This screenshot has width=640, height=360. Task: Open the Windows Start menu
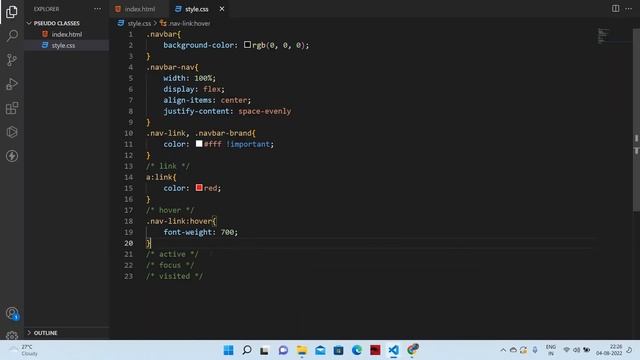(x=229, y=350)
